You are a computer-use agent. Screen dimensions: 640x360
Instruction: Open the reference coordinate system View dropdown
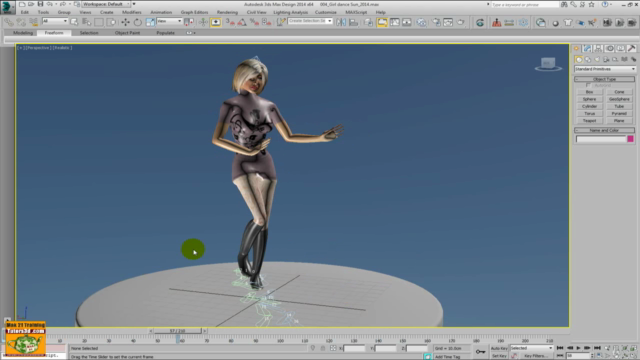point(169,21)
